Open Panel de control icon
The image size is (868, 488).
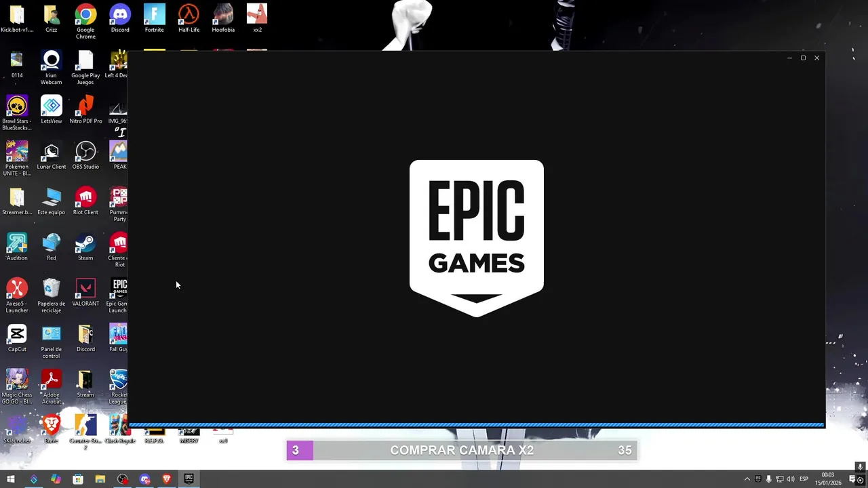pyautogui.click(x=51, y=341)
